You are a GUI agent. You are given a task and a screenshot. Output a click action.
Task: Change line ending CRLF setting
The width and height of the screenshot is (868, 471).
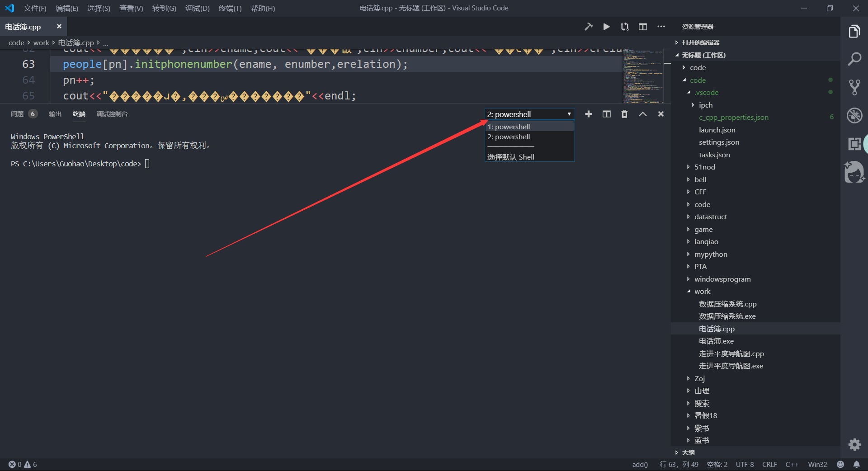769,464
